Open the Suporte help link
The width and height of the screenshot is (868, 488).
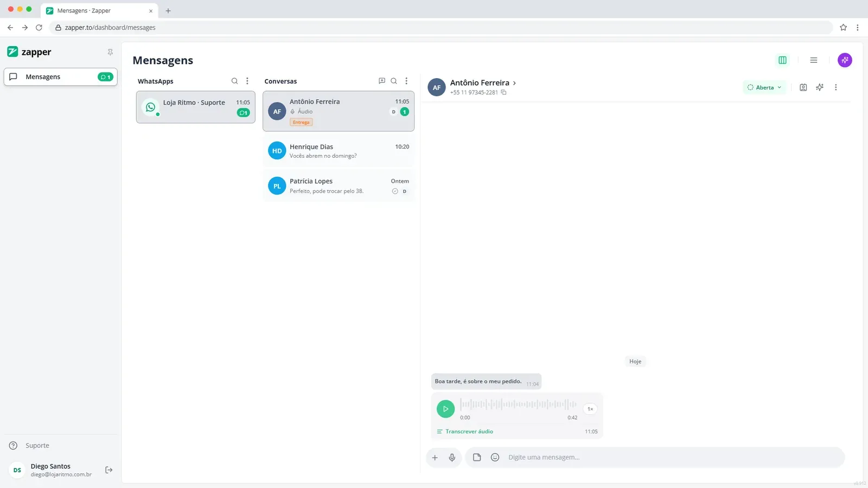pos(37,446)
